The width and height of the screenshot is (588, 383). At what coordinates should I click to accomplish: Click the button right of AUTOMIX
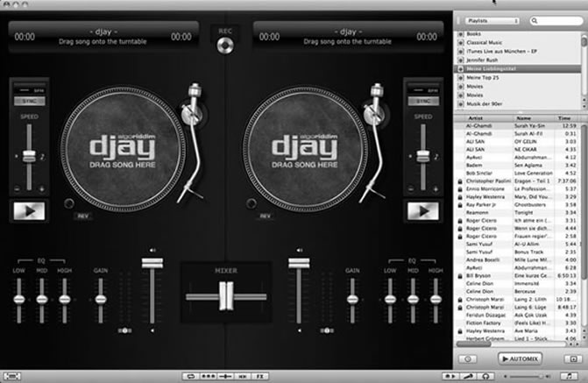pos(573,359)
